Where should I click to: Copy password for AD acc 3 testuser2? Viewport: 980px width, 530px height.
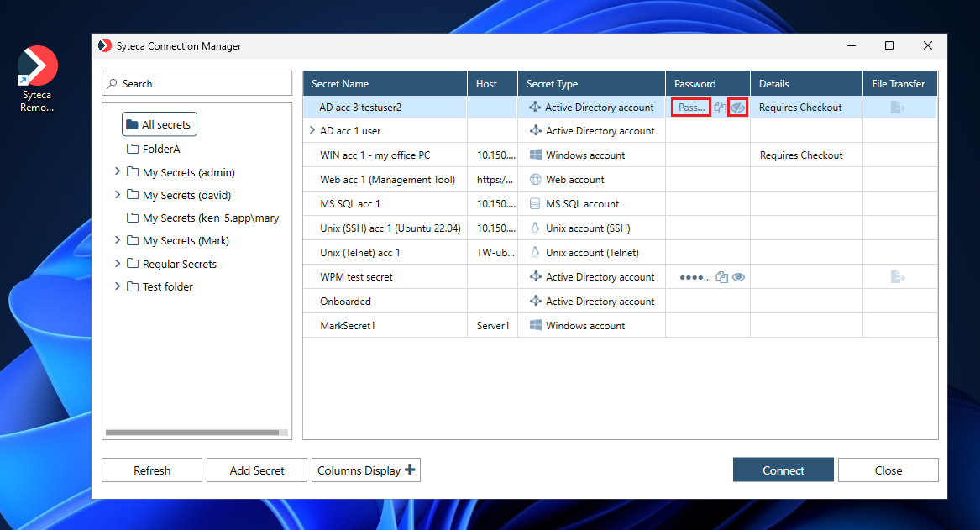[720, 108]
